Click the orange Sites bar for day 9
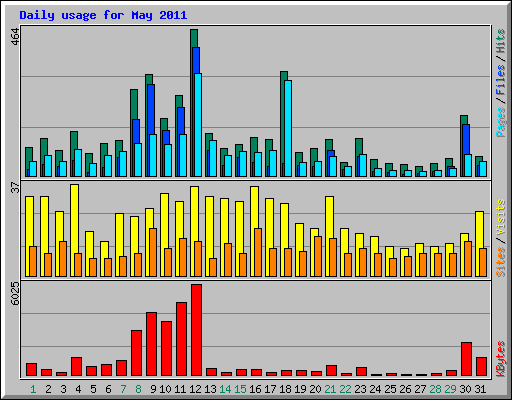 coord(153,252)
